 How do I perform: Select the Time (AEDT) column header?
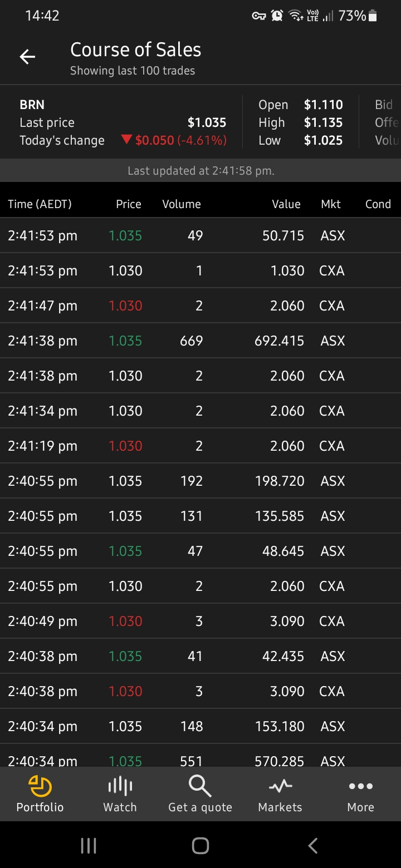coord(40,204)
